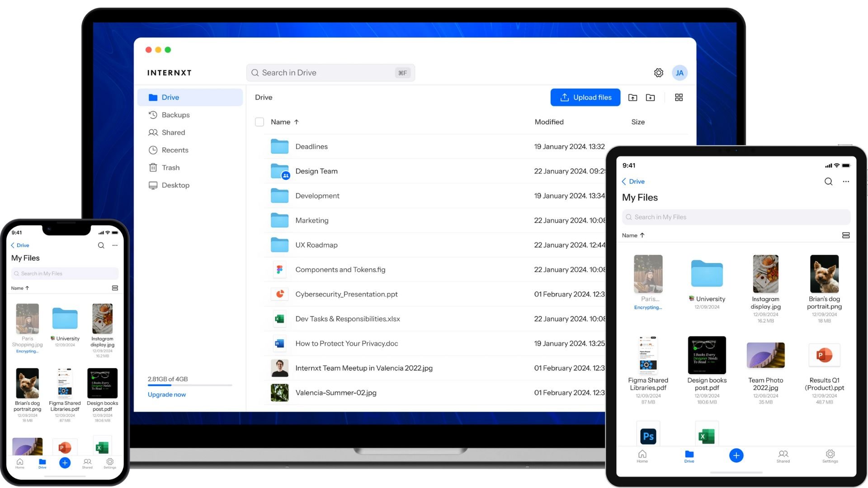Open the Settings gear icon
The width and height of the screenshot is (868, 488).
658,72
